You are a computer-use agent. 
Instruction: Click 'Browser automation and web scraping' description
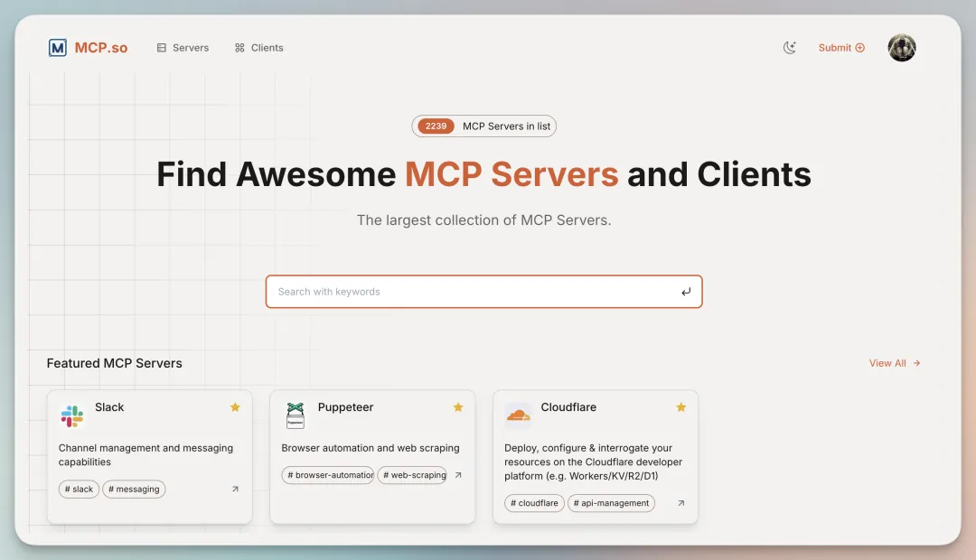(x=371, y=448)
